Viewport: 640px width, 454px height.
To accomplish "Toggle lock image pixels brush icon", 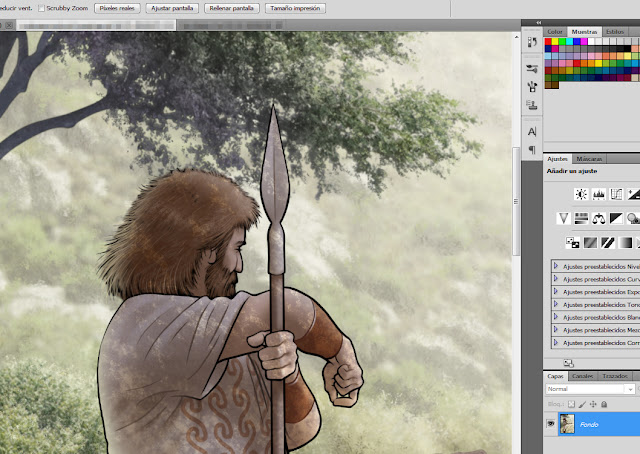I will point(582,404).
